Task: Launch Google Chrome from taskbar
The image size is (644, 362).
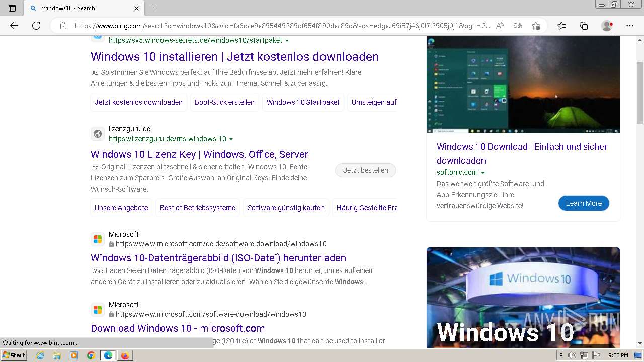Action: click(x=91, y=355)
